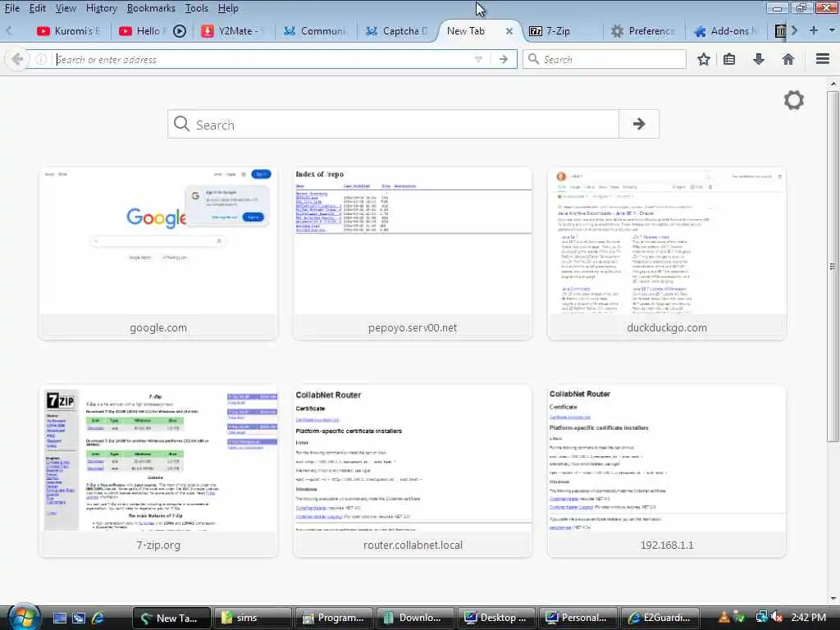Open the Tools menu
Screen dimensions: 840x630
(197, 8)
